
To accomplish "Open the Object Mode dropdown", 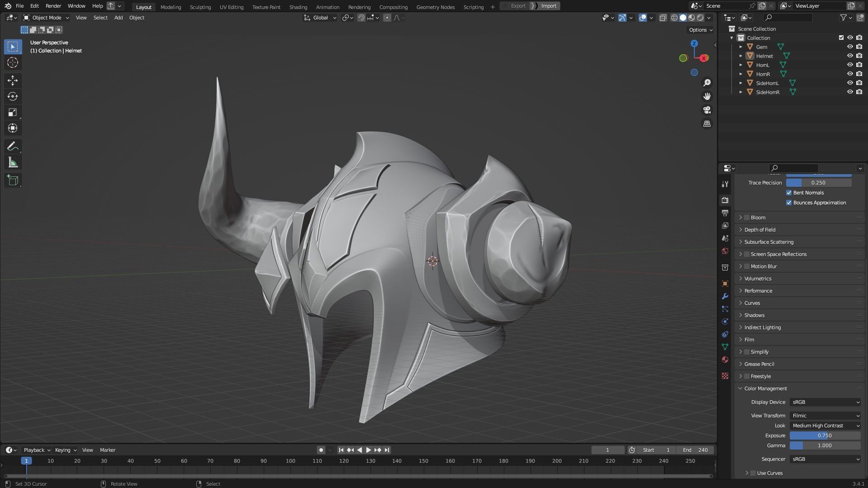I will [46, 18].
